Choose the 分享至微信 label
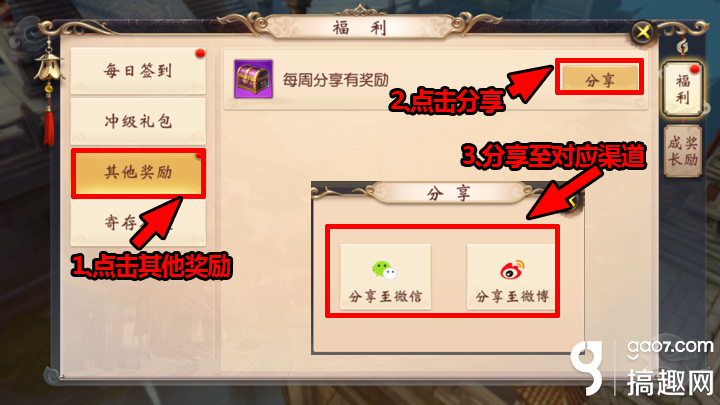 [385, 297]
